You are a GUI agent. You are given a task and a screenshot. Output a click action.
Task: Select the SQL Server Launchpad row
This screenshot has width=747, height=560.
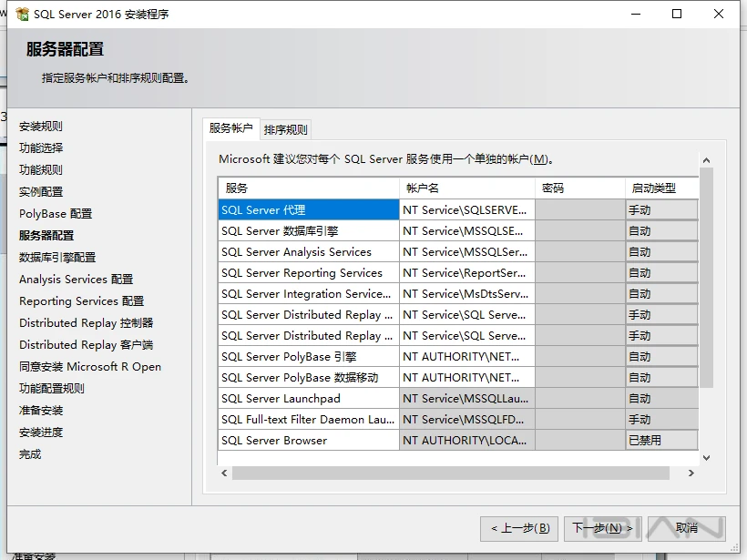click(x=309, y=399)
